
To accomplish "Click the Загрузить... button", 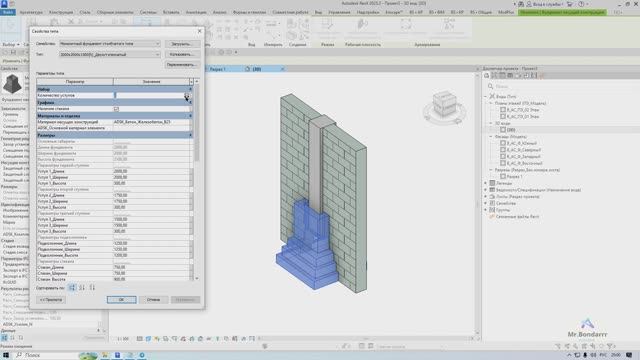I will point(181,44).
